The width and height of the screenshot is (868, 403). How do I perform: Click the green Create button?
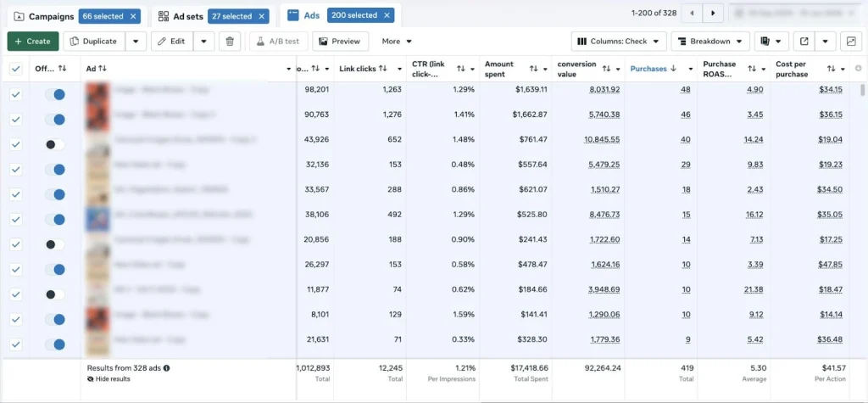pyautogui.click(x=33, y=41)
